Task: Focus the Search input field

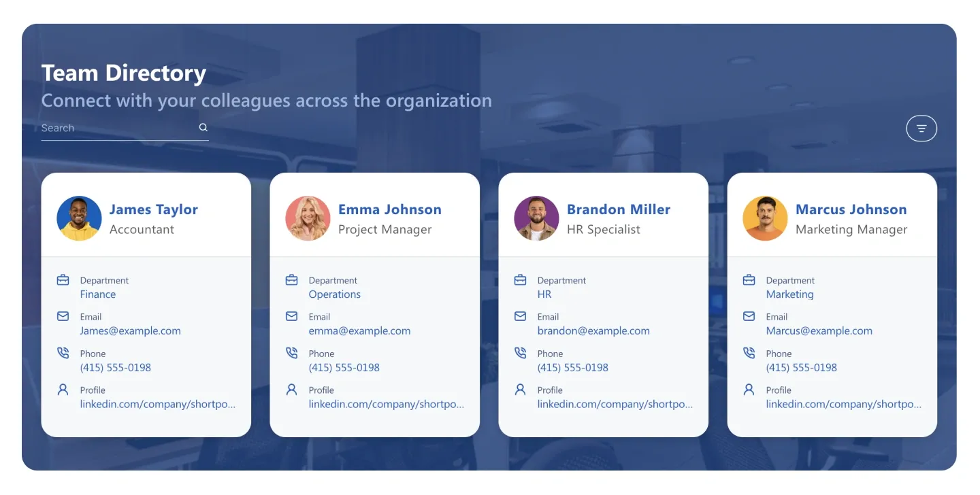Action: [125, 128]
